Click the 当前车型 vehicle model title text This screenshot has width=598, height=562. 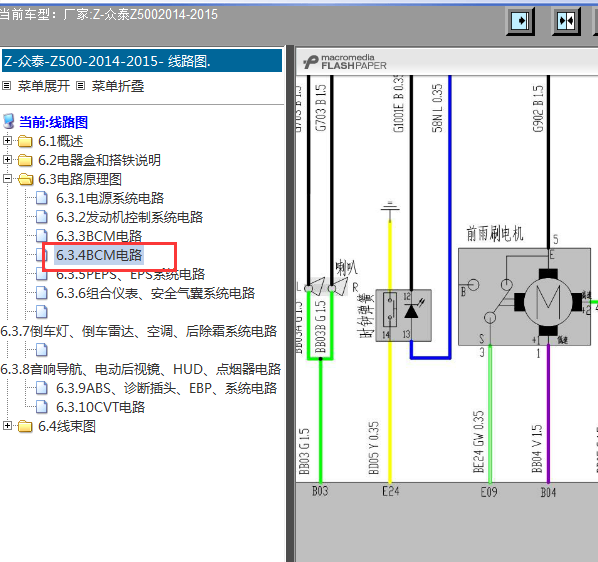coord(109,14)
